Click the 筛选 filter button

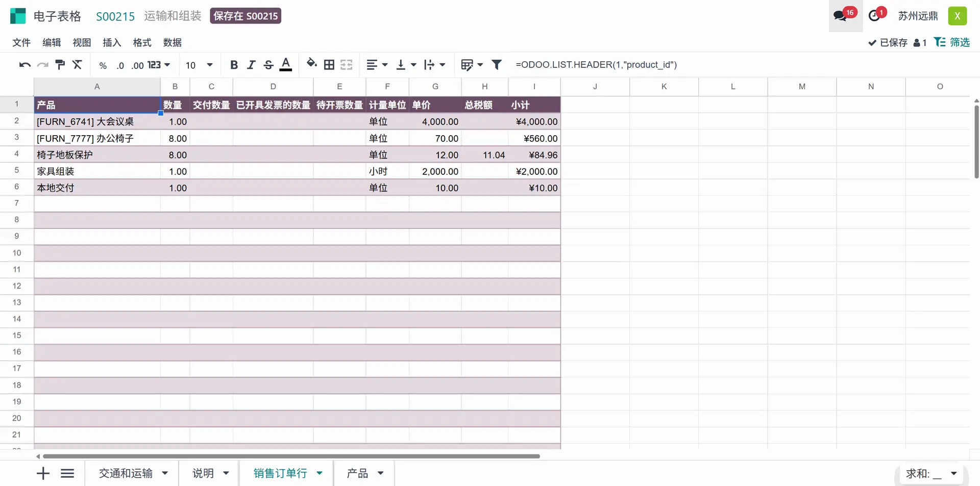(951, 42)
